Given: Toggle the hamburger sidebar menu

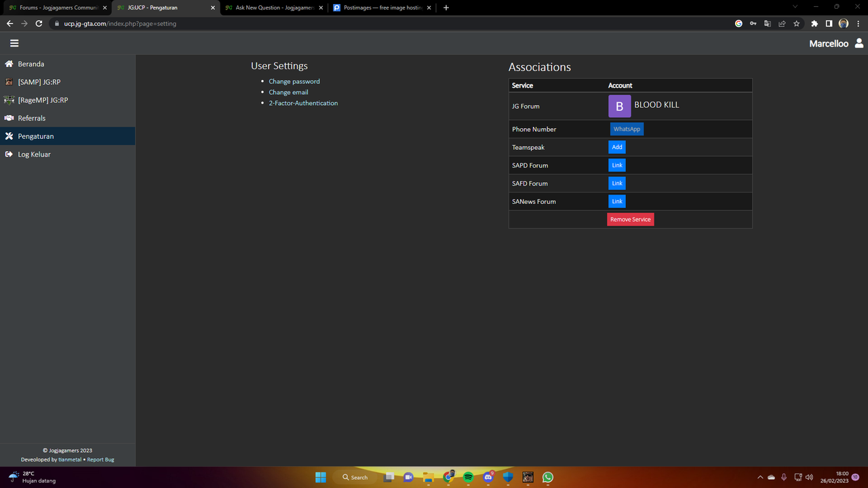Looking at the screenshot, I should (14, 43).
